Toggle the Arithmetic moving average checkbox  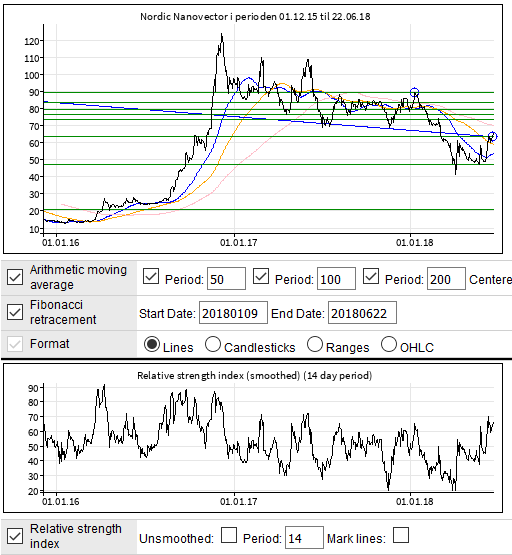tap(15, 277)
